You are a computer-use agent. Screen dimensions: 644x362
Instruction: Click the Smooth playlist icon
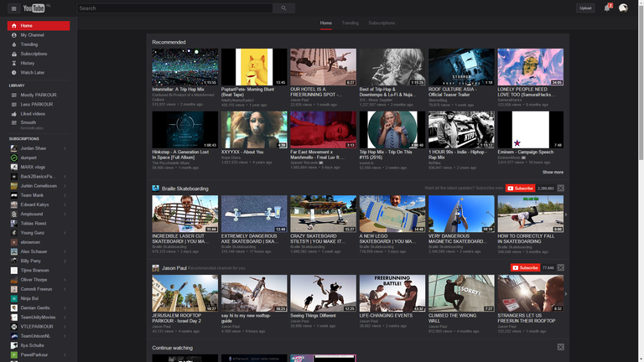tap(14, 122)
